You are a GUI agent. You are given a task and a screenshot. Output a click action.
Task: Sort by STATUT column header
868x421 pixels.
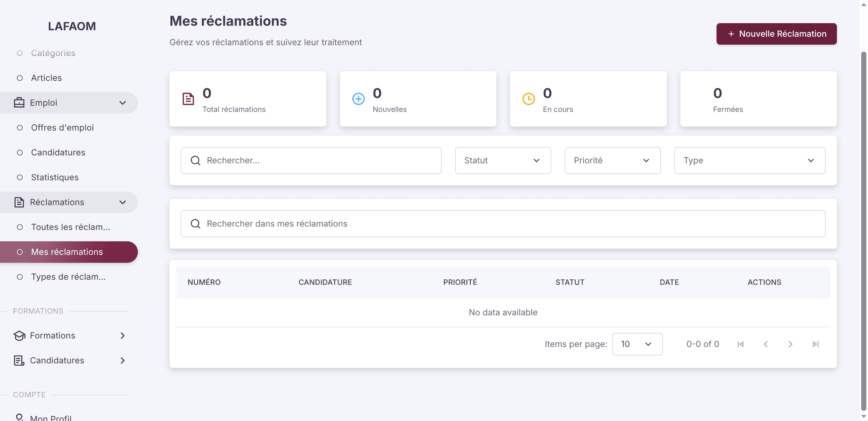tap(570, 282)
